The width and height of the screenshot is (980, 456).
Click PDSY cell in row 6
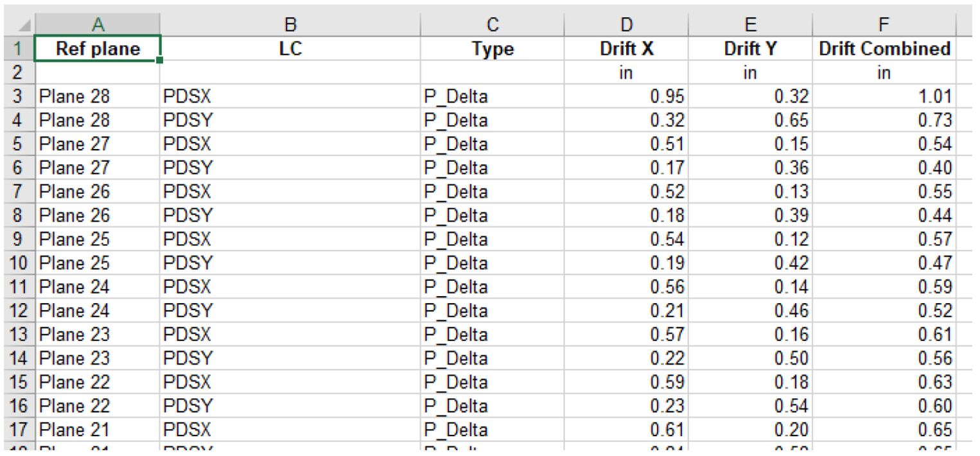pos(290,168)
